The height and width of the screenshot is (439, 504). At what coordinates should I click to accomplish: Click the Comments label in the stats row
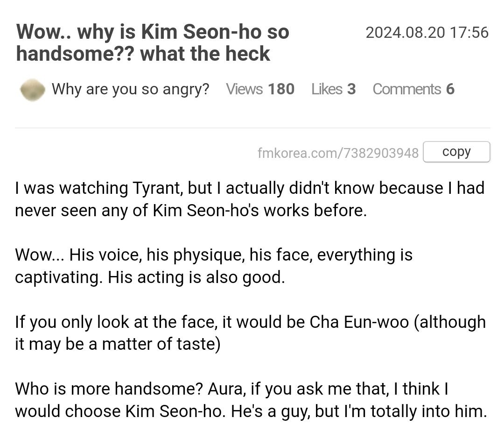coord(408,89)
